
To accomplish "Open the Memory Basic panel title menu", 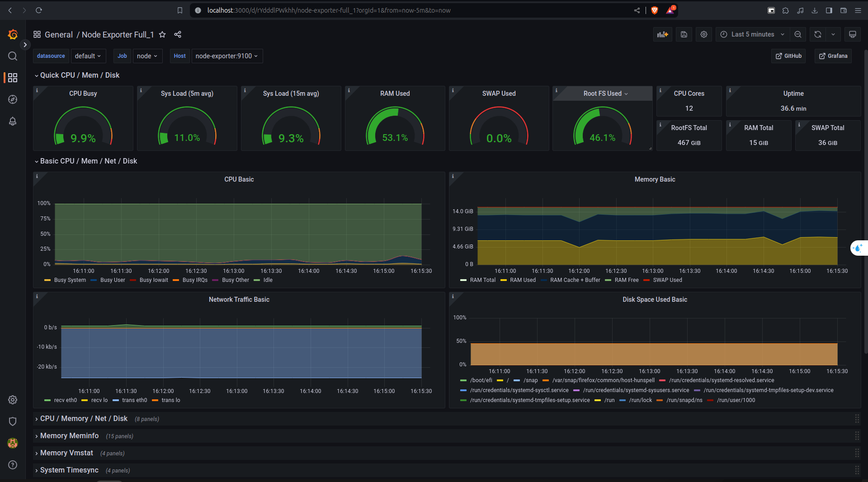I will [x=655, y=179].
